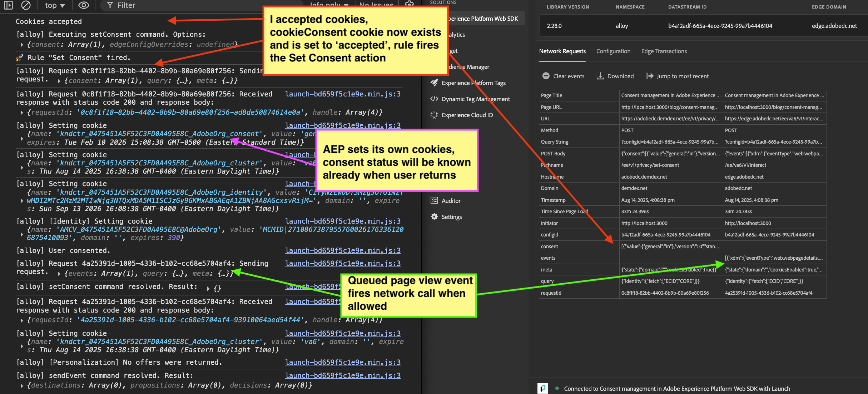Click the Download button

(615, 76)
